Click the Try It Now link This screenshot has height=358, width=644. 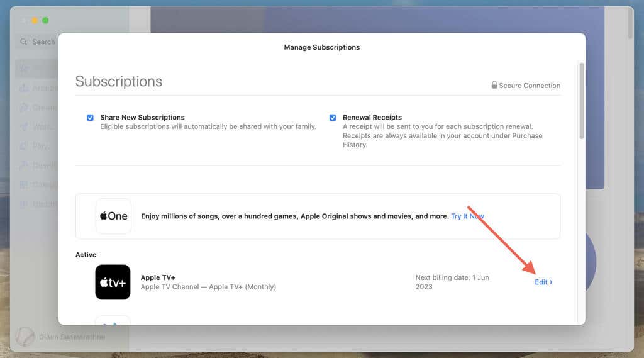pyautogui.click(x=467, y=216)
